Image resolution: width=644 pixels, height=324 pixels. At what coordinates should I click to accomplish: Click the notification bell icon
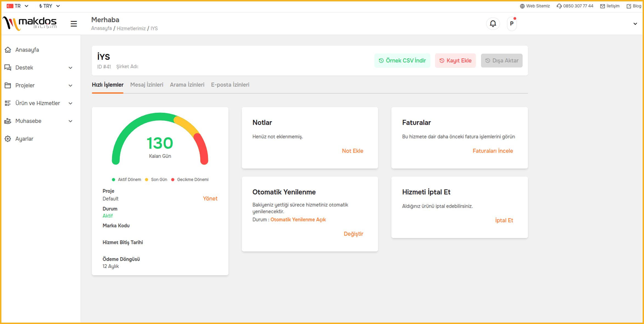tap(493, 24)
